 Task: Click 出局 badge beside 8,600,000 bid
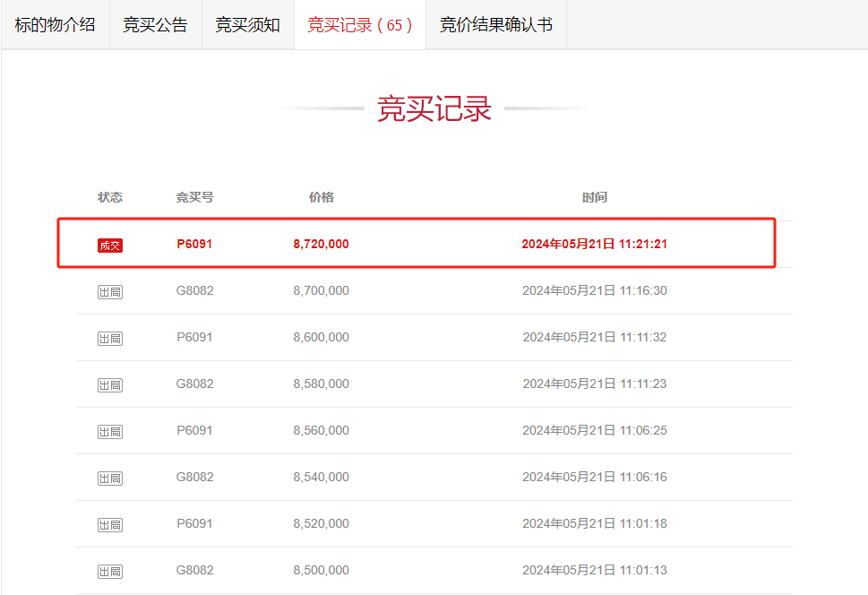point(110,339)
